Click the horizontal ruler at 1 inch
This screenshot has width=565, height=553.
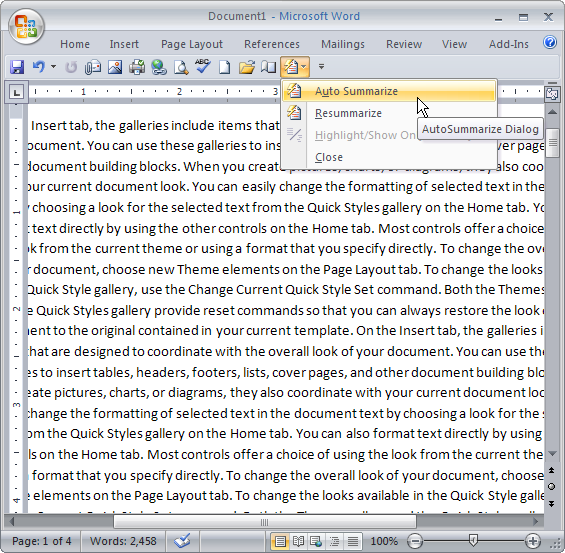click(83, 92)
